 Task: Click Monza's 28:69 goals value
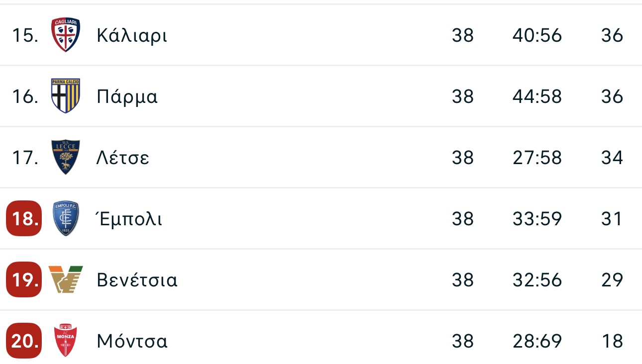tap(537, 341)
